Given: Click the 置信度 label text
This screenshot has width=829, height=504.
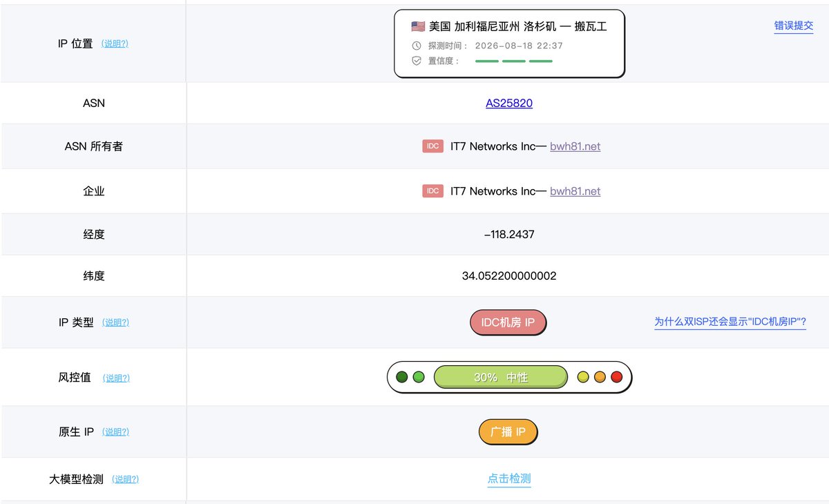Looking at the screenshot, I should (444, 61).
